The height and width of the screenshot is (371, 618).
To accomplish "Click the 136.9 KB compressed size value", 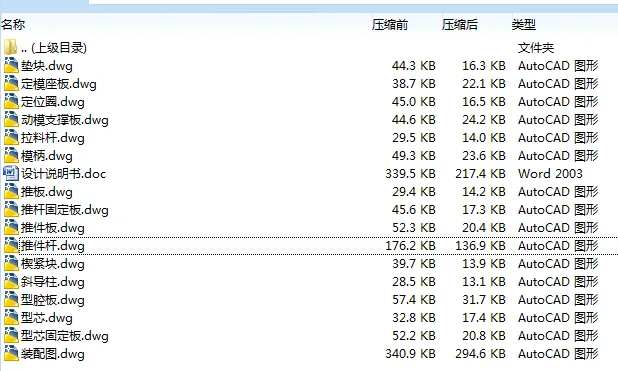I will (480, 246).
